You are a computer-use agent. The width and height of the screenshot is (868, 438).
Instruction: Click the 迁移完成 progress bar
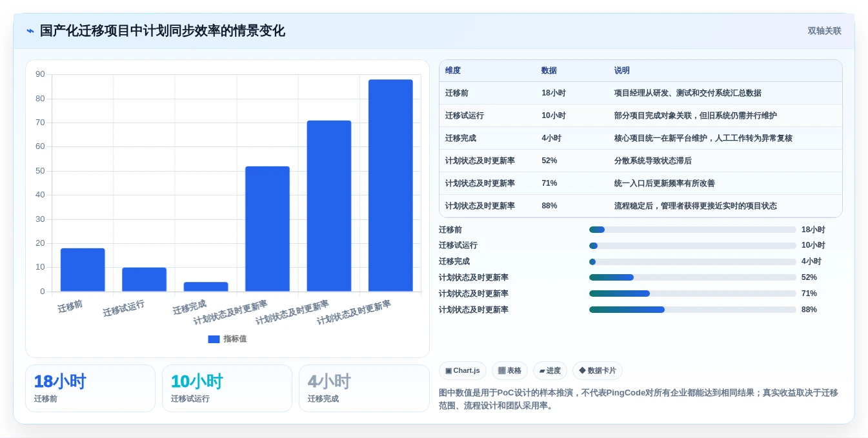[x=692, y=262]
